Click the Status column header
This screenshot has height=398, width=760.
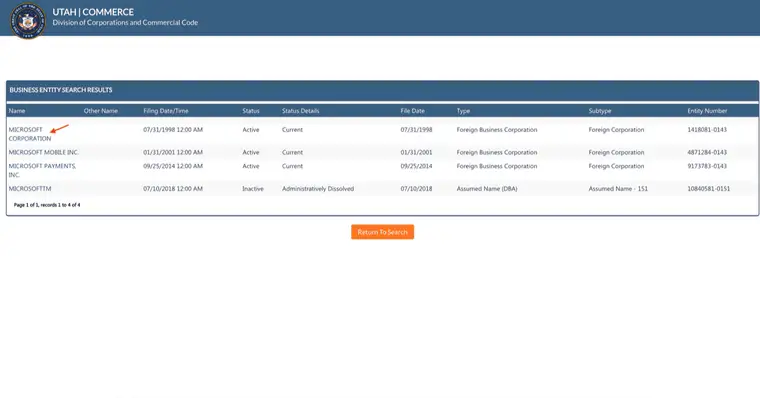[251, 111]
